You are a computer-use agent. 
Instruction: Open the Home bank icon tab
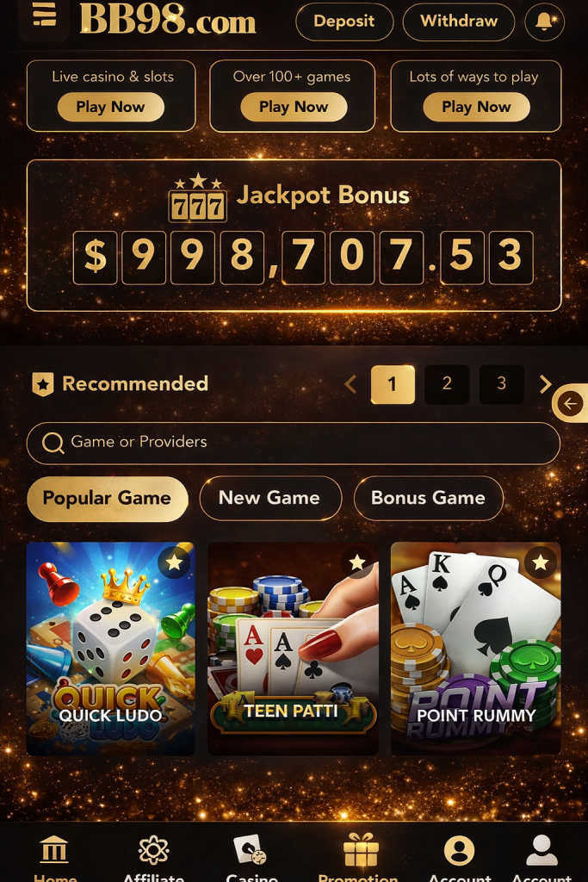[x=54, y=848]
